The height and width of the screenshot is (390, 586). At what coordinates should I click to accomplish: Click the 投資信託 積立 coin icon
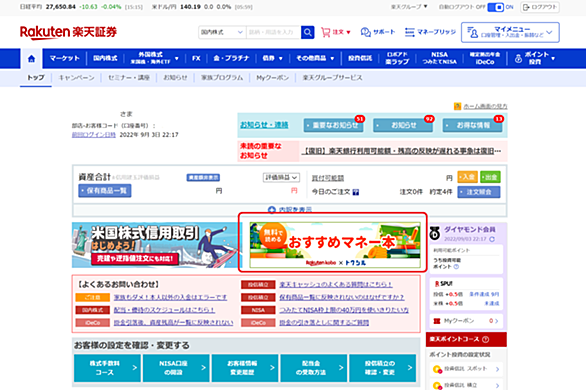437,385
